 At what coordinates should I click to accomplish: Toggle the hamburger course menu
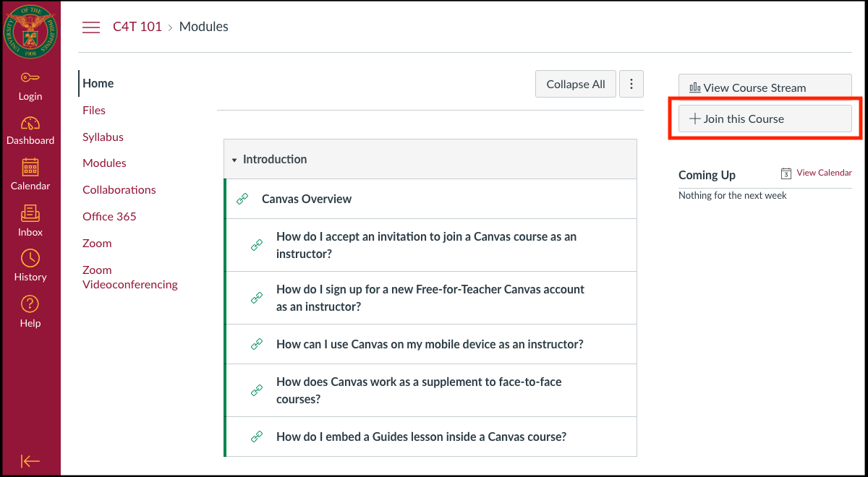tap(91, 27)
